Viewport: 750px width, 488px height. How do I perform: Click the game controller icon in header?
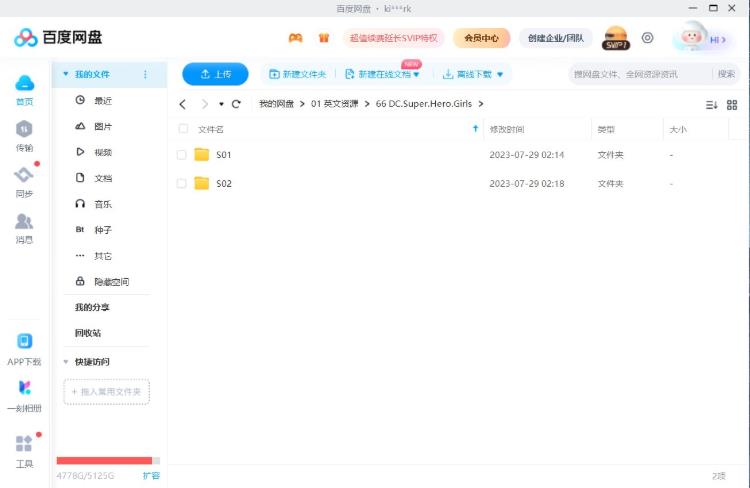click(296, 38)
